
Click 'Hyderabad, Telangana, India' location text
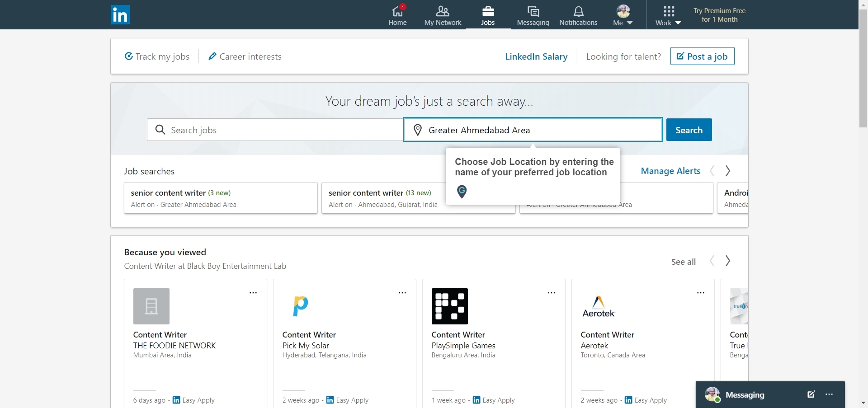click(325, 355)
